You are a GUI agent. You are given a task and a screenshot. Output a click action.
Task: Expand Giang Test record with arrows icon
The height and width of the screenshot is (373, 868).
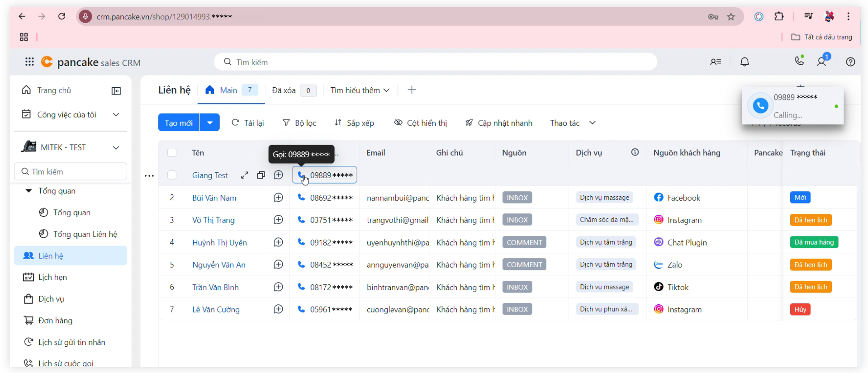pos(245,175)
